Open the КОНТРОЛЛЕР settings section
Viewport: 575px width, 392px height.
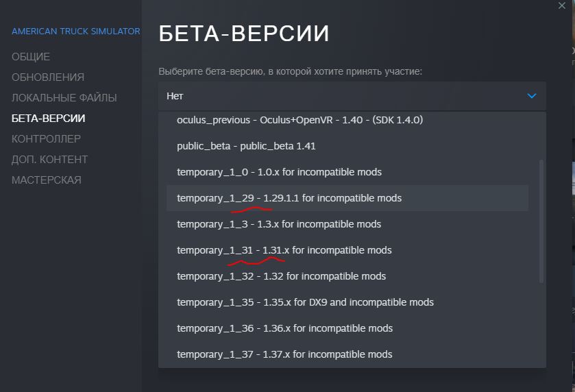click(46, 139)
